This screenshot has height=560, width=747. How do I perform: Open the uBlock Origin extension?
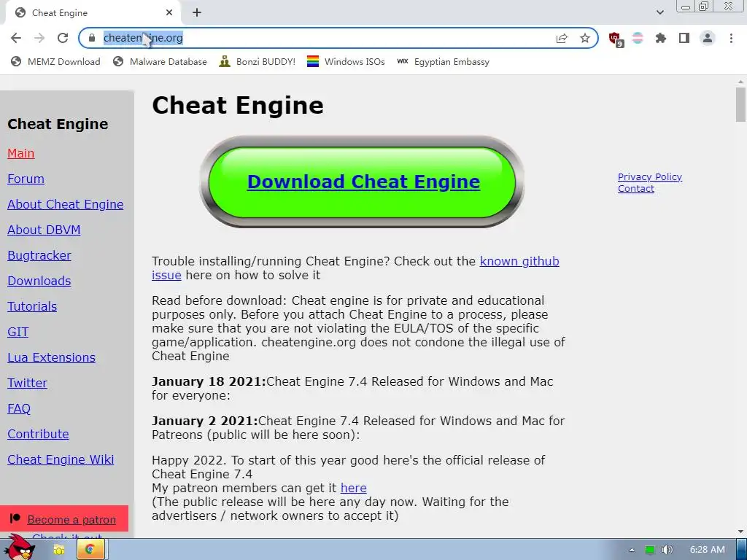point(616,39)
